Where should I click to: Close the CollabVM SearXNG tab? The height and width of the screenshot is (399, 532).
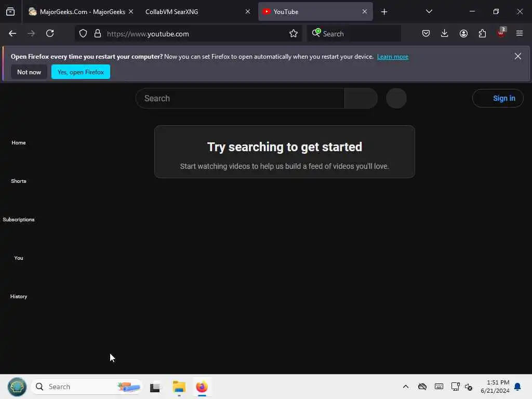point(248,12)
